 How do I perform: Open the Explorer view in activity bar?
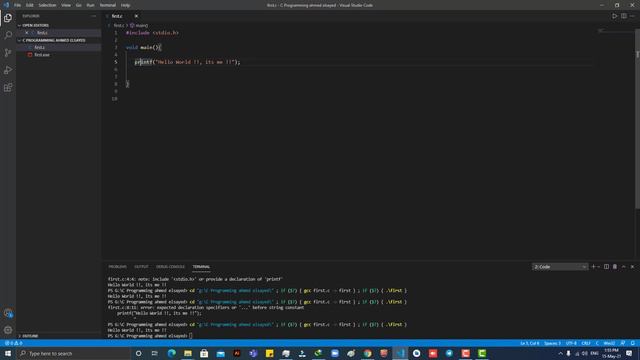tap(8, 18)
